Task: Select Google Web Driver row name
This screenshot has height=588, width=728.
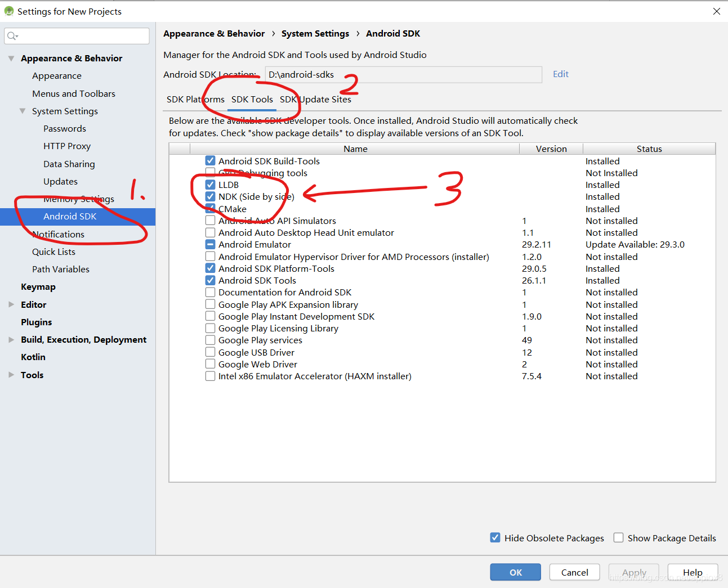Action: click(258, 365)
